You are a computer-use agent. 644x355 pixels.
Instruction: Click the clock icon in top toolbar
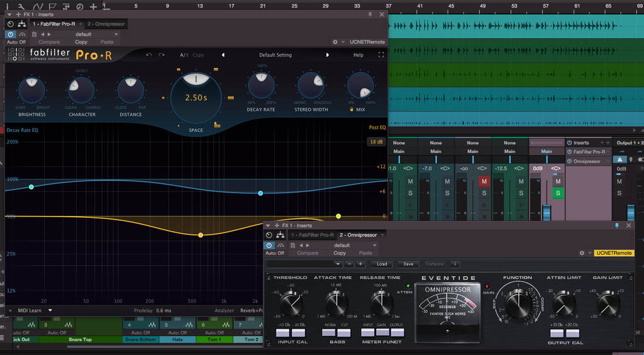coord(80,6)
